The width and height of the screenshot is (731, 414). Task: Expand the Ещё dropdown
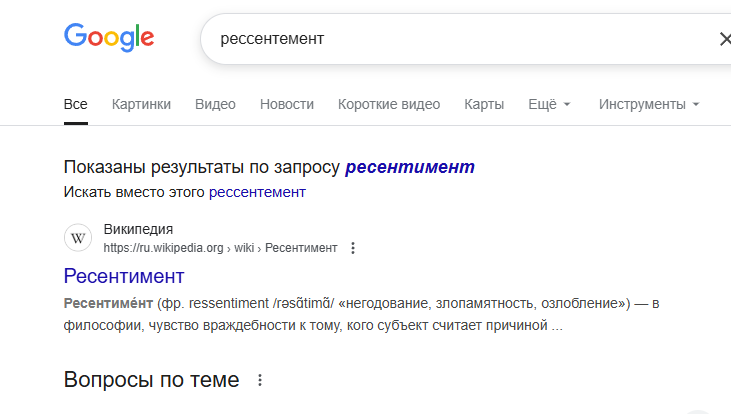(549, 104)
